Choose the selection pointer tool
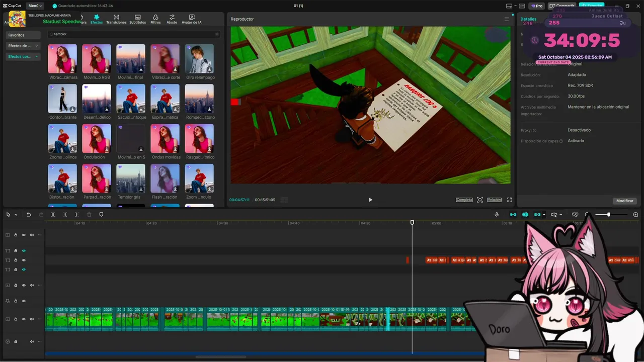Screen dimensions: 644x362 coord(8,215)
